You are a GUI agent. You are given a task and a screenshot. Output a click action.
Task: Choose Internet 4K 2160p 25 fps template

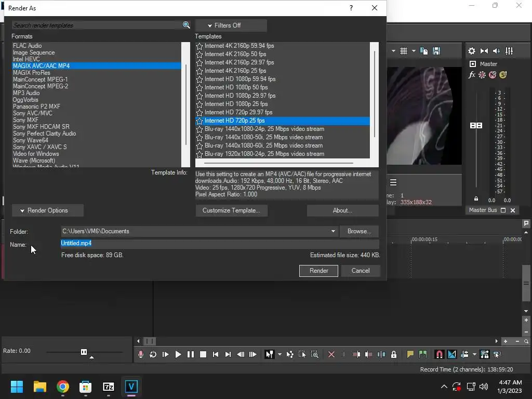click(235, 71)
